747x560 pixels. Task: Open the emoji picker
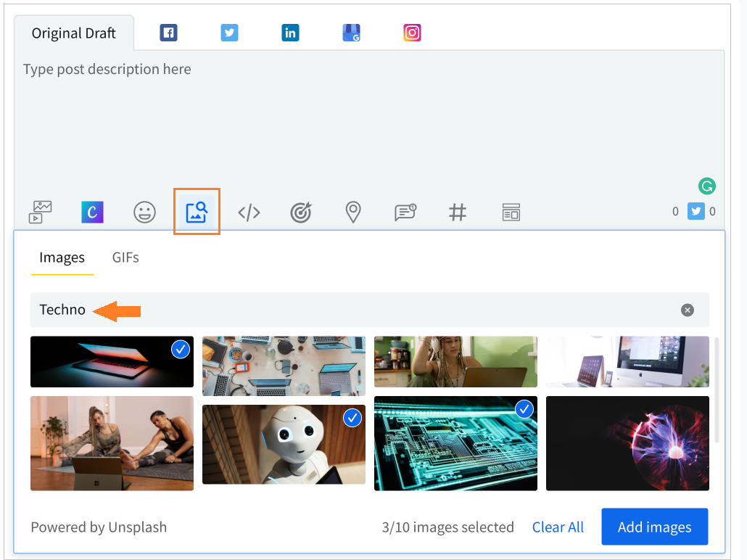point(145,212)
